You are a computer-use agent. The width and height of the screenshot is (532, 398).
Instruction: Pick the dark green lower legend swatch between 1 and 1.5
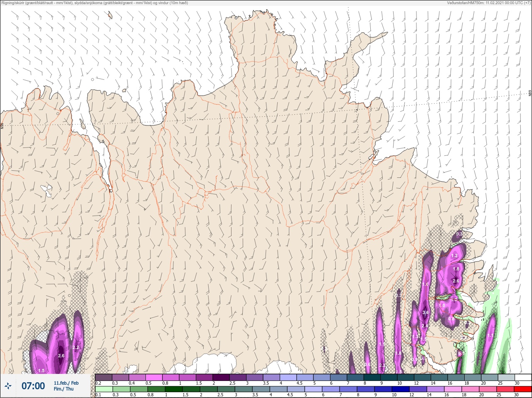point(174,389)
